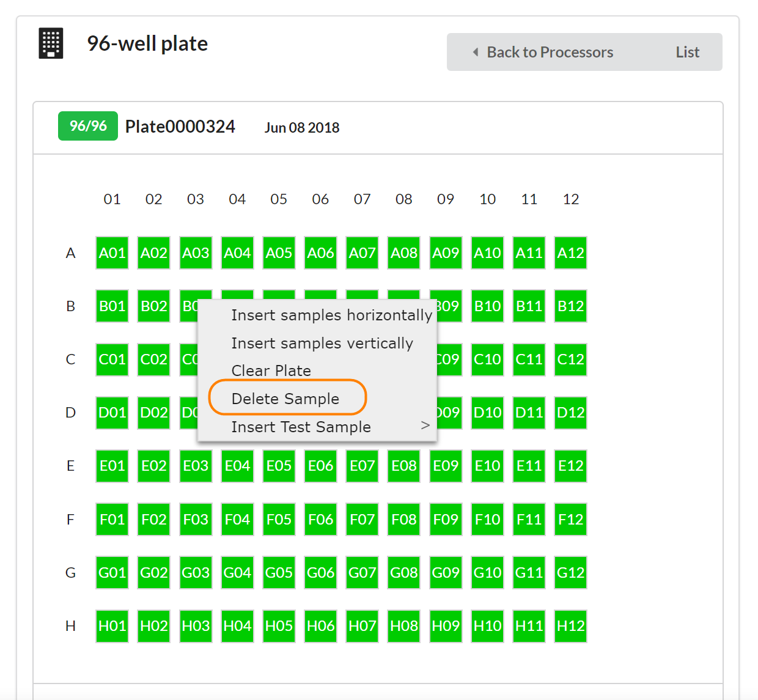Screen dimensions: 758x700
Task: Click the 96-well plate icon
Action: 51,43
